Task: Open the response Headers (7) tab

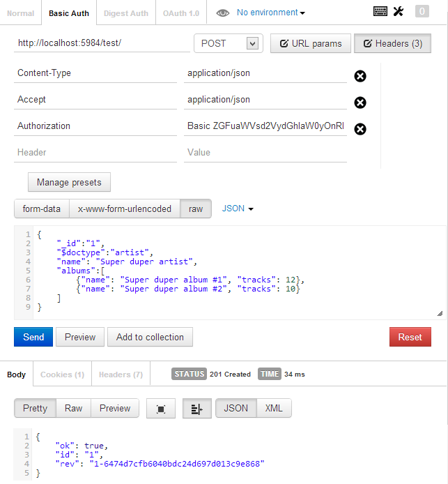Action: [121, 375]
